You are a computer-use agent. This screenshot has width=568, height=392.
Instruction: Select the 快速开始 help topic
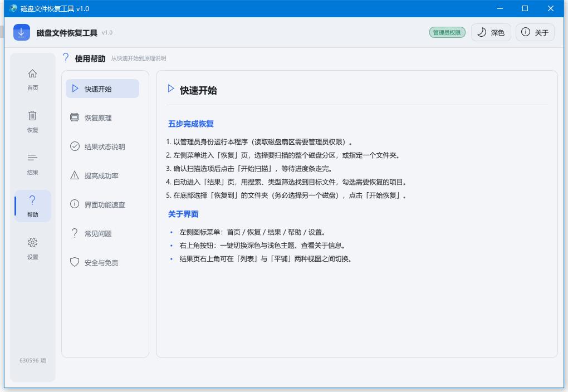pos(102,89)
